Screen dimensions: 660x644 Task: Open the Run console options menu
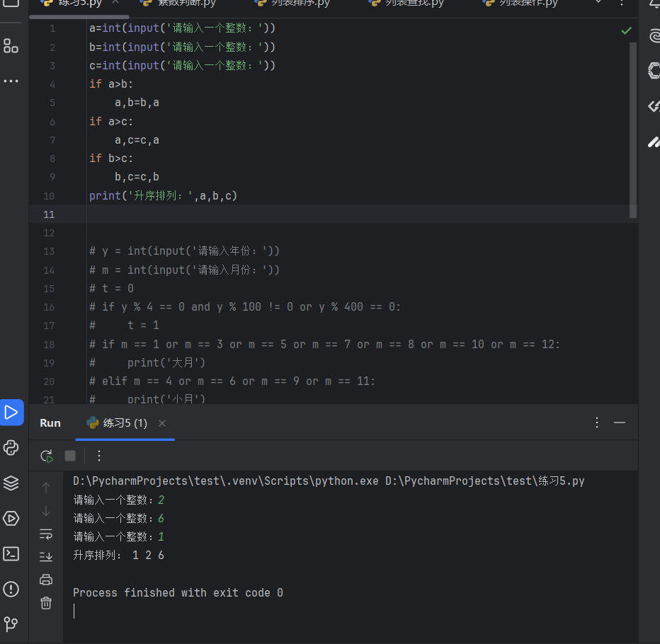(98, 456)
